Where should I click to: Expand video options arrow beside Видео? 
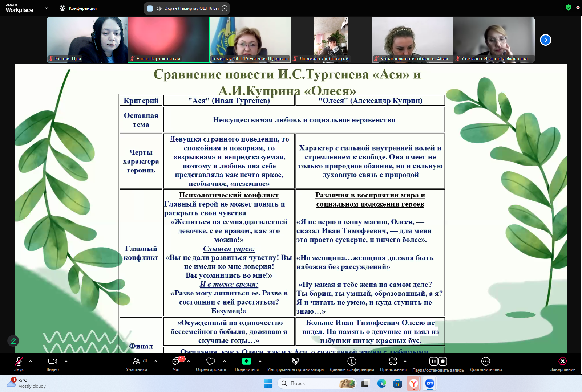coord(66,361)
